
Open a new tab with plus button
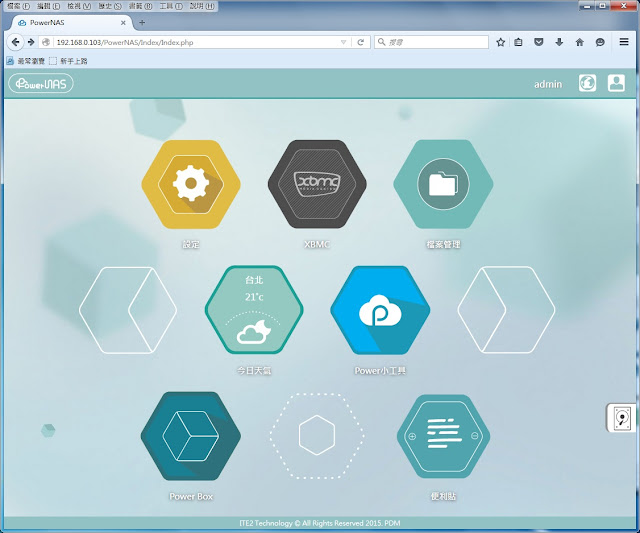coord(142,22)
